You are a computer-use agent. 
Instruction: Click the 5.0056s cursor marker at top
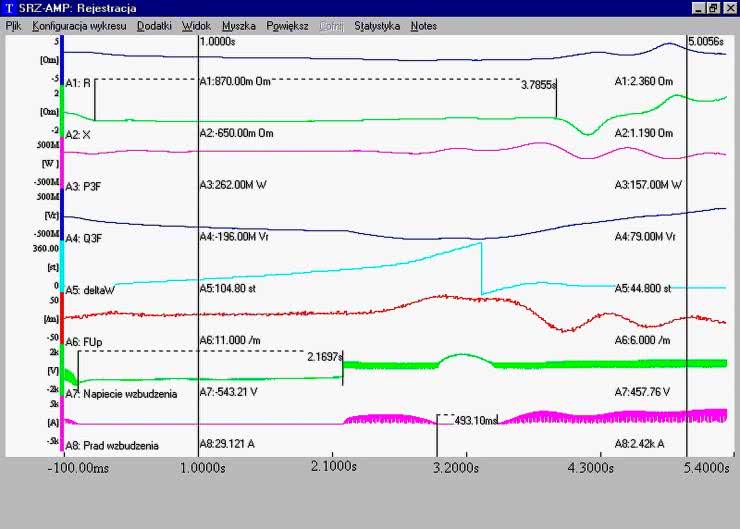click(705, 42)
